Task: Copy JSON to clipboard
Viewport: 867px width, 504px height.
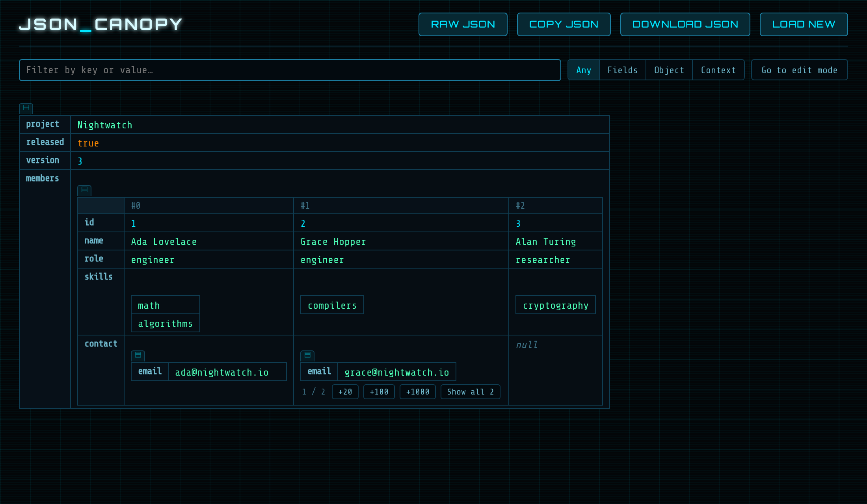Action: [564, 24]
